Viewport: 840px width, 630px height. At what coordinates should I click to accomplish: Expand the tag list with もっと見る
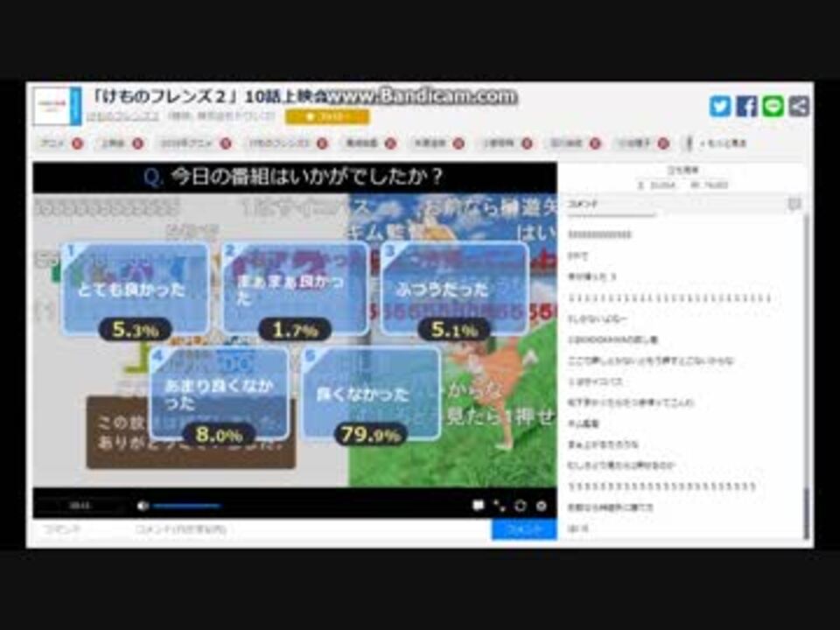coord(724,143)
